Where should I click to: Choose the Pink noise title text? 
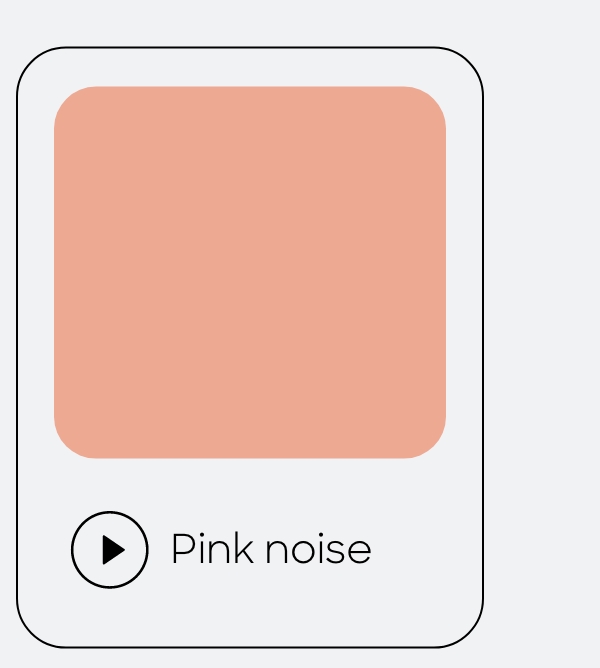pyautogui.click(x=271, y=549)
